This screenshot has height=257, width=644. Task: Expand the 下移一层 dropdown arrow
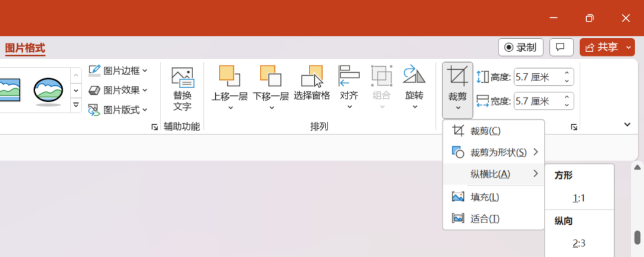pyautogui.click(x=271, y=108)
